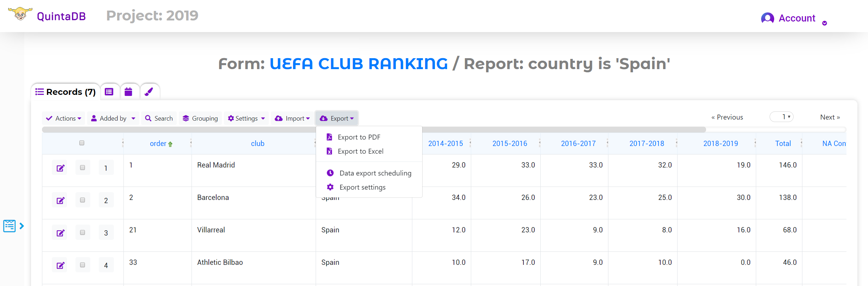The width and height of the screenshot is (868, 286).
Task: Sort by the 2015-2016 column header
Action: point(510,144)
